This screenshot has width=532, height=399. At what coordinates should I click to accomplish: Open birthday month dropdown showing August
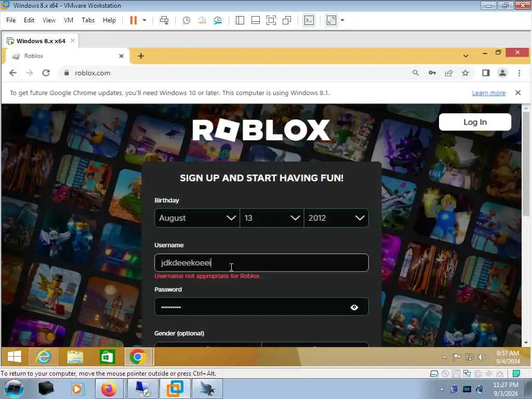[x=197, y=218]
